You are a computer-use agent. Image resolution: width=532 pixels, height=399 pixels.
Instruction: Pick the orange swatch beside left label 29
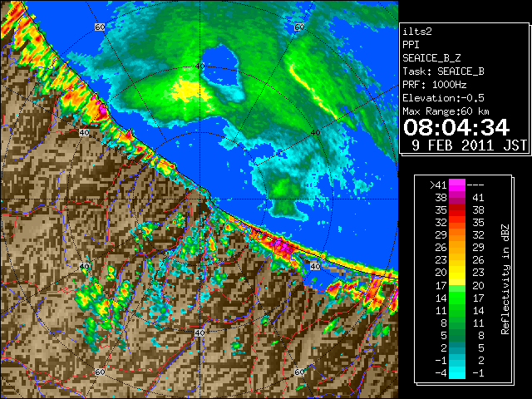[x=457, y=235]
